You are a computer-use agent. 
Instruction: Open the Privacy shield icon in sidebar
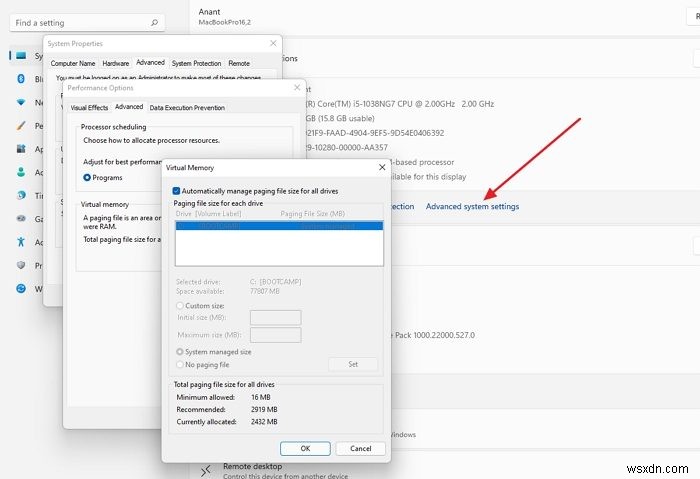[21, 265]
